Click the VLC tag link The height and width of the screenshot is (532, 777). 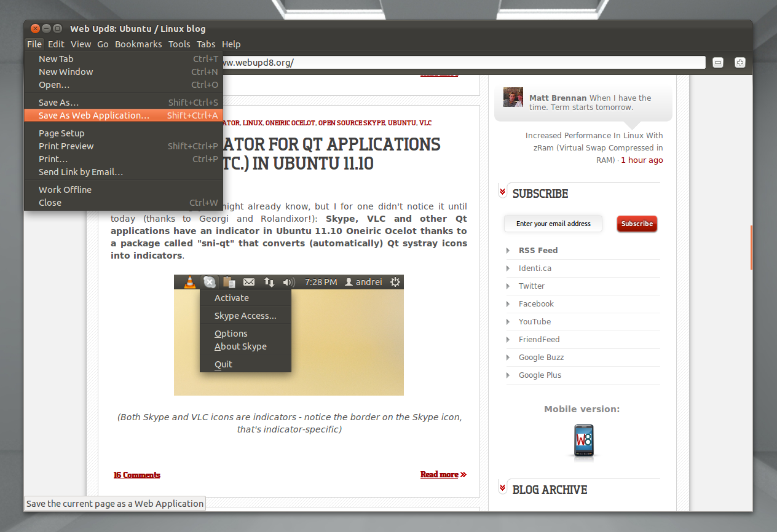pos(425,123)
